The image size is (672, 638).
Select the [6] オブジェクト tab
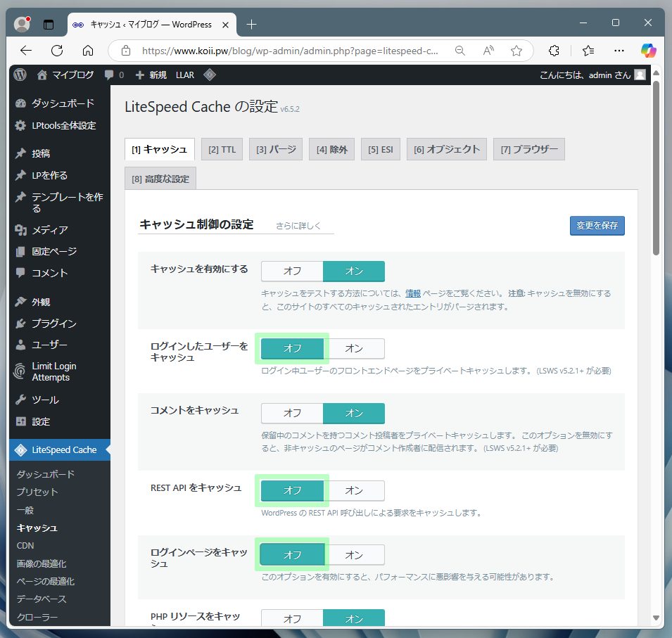click(x=447, y=149)
